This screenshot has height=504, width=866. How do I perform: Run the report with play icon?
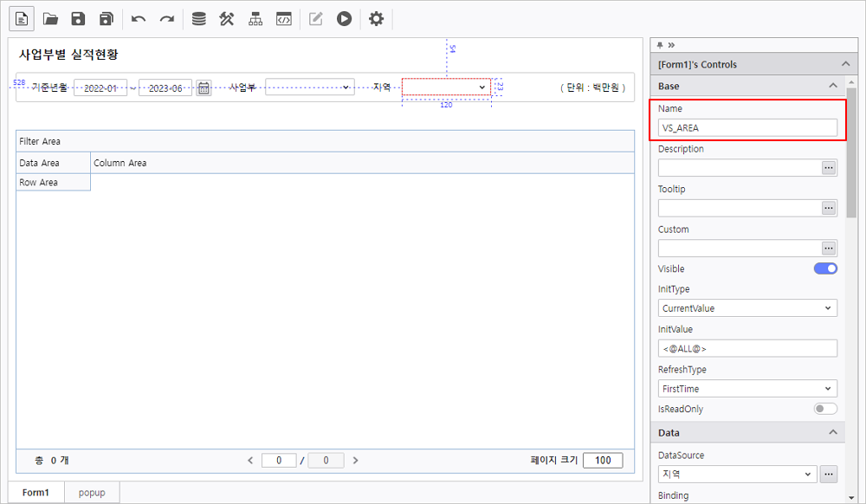click(345, 19)
